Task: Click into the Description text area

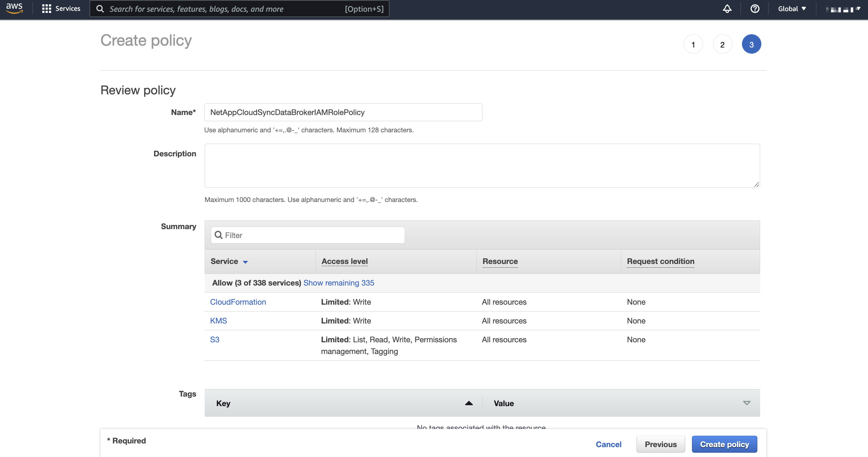Action: [x=482, y=166]
